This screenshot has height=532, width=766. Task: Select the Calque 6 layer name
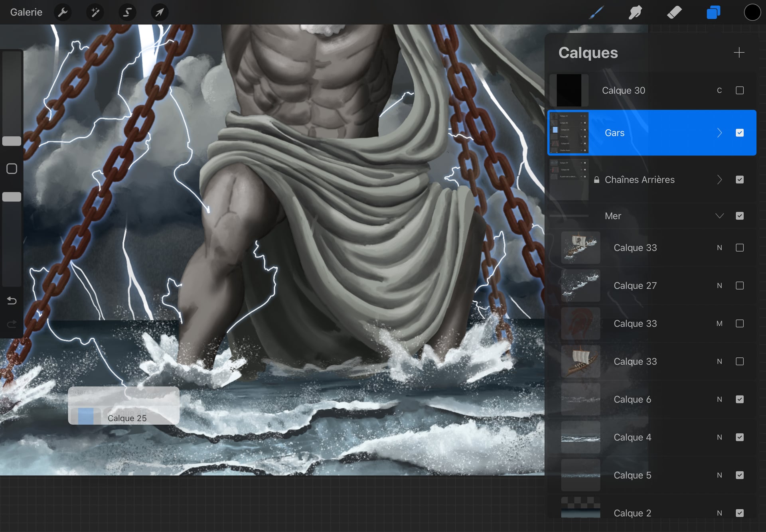point(632,399)
